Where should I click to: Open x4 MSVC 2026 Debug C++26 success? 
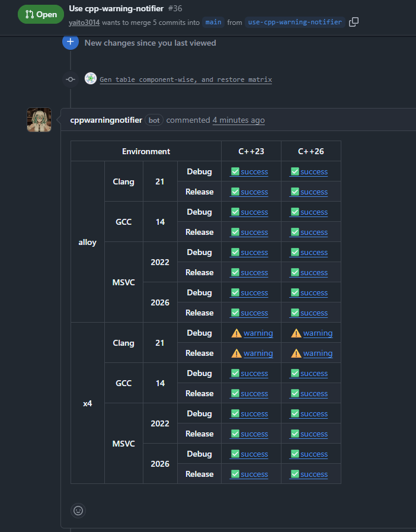point(309,454)
